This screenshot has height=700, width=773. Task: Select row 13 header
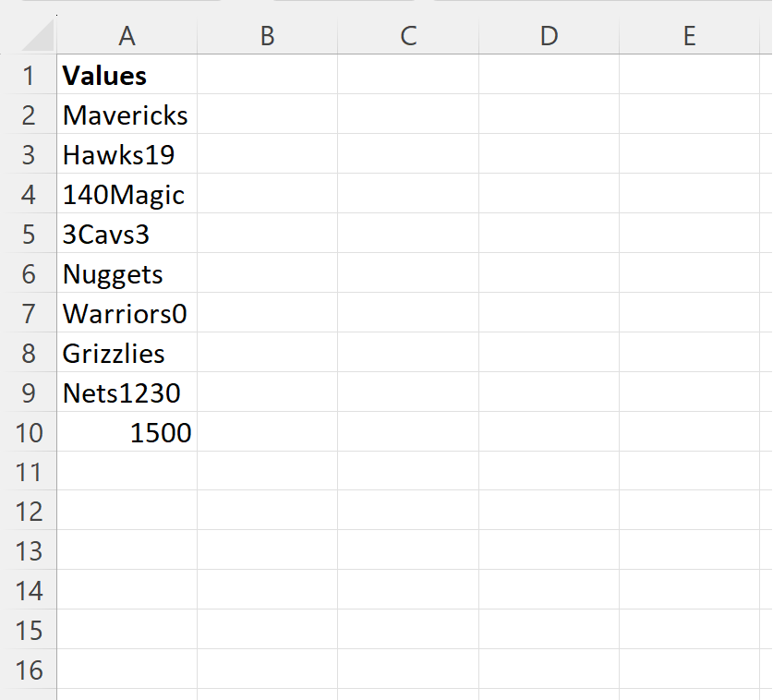tap(29, 551)
